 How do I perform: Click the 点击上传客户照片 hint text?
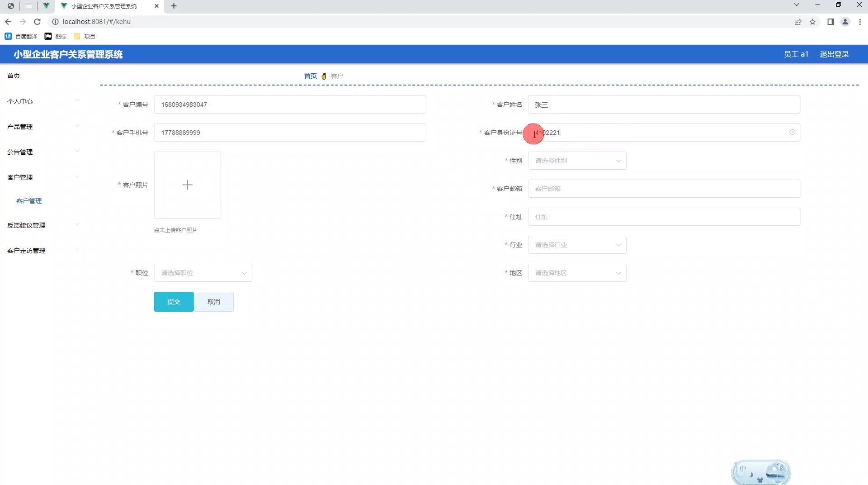tap(175, 230)
